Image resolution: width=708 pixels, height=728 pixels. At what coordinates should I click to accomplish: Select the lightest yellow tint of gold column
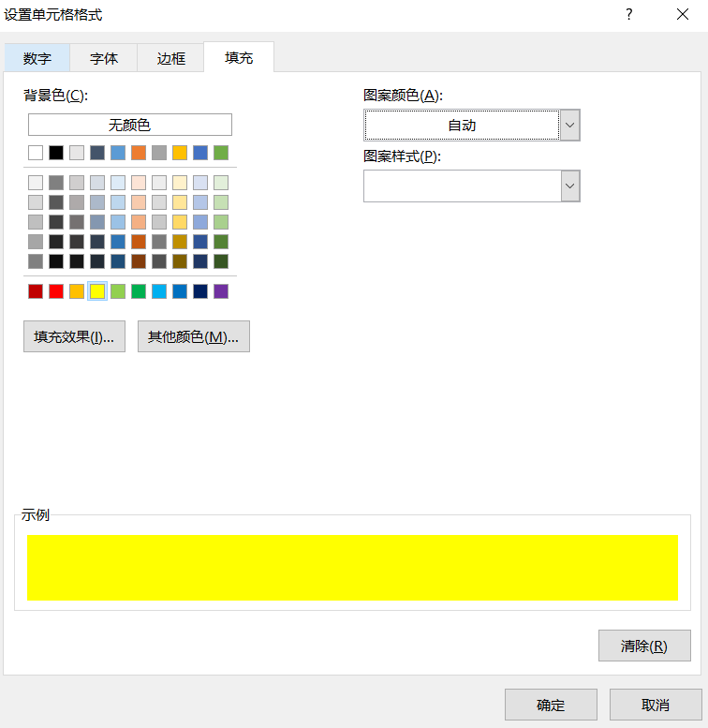180,183
